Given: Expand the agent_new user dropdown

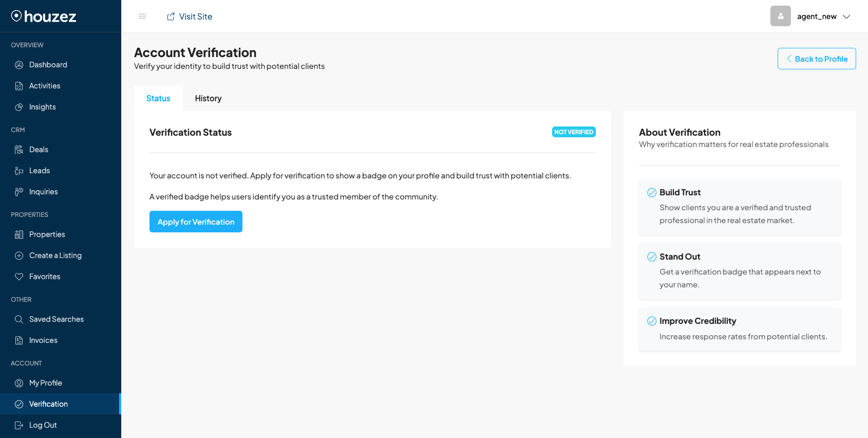Looking at the screenshot, I should pos(846,16).
